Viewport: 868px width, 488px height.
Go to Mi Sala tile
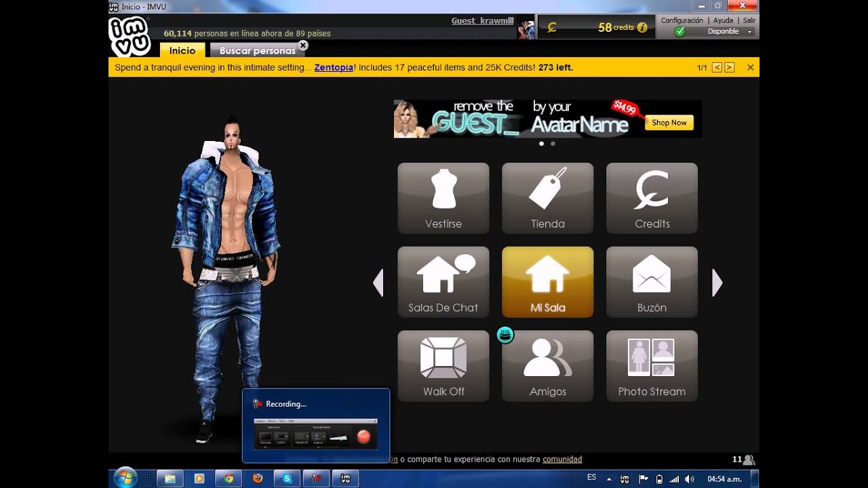coord(548,282)
